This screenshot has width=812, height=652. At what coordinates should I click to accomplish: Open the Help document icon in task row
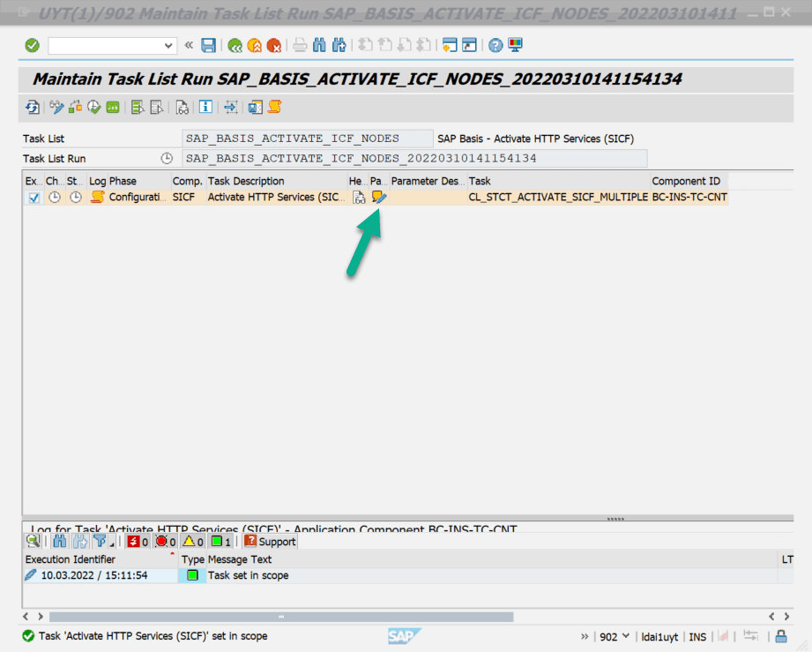coord(358,198)
